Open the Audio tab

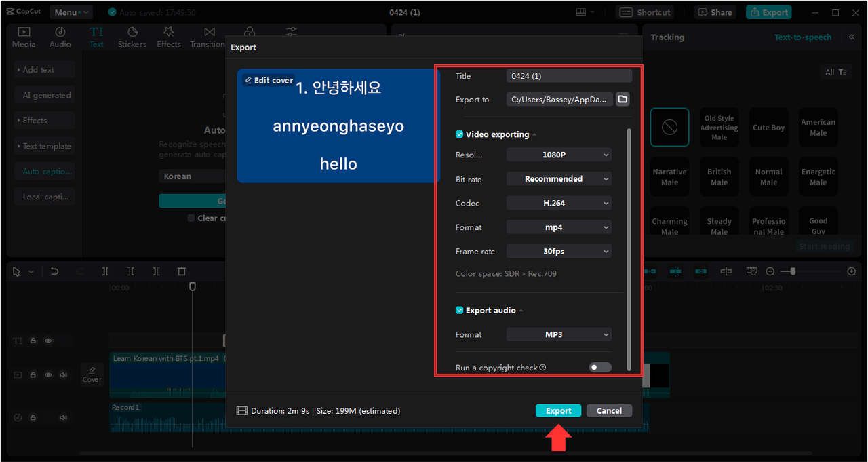tap(60, 37)
